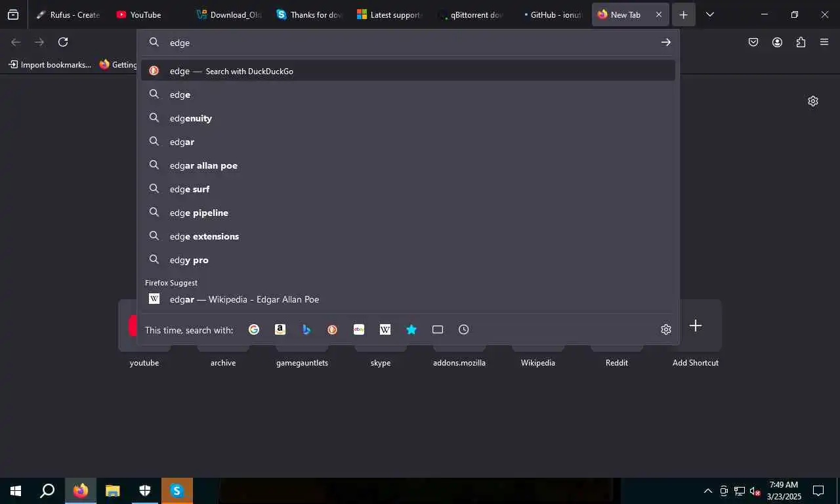Switch to the Skype Thanks for downloading tab
This screenshot has height=504, width=840.
(x=309, y=14)
